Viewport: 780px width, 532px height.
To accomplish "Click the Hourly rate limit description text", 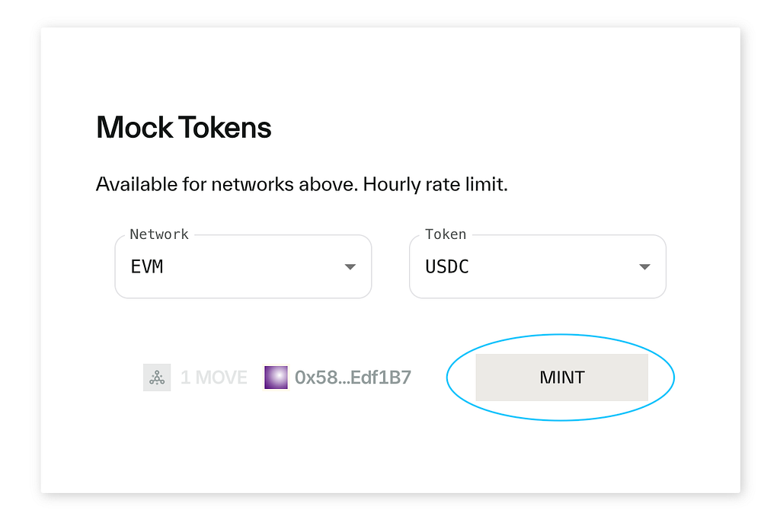I will point(435,184).
